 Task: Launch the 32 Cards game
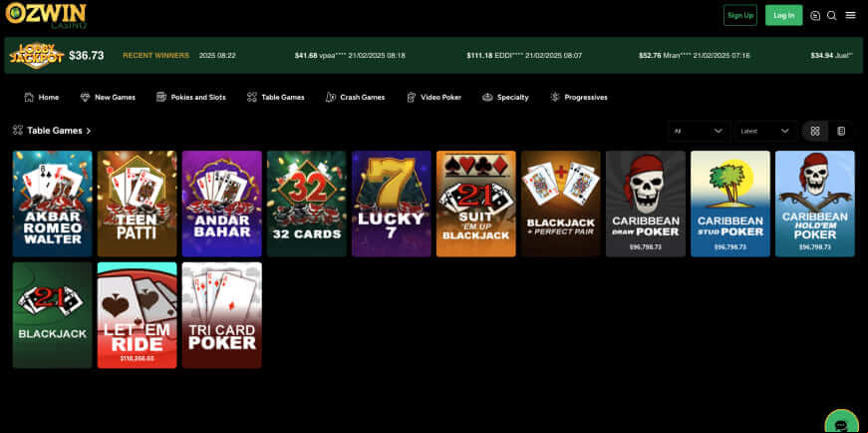pyautogui.click(x=307, y=204)
